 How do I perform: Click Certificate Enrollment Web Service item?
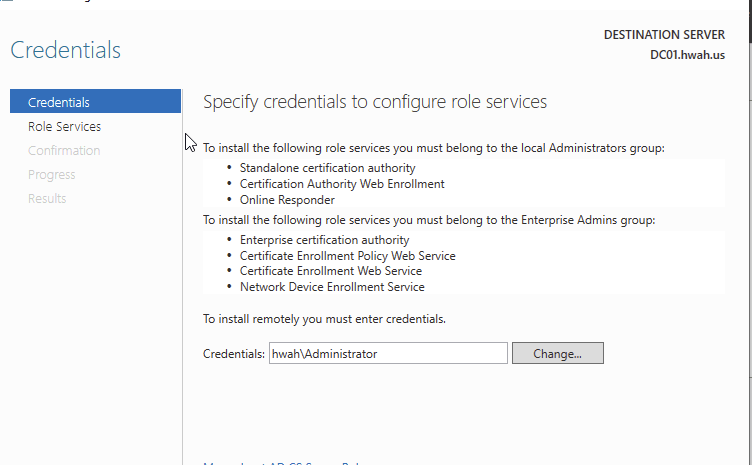330,271
